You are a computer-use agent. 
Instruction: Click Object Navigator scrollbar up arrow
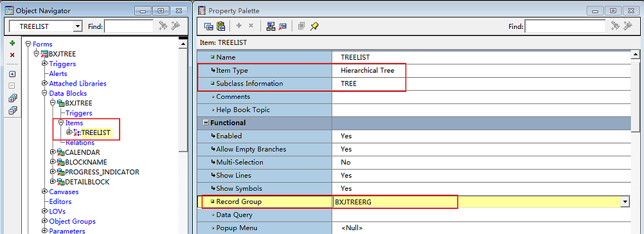coord(184,43)
